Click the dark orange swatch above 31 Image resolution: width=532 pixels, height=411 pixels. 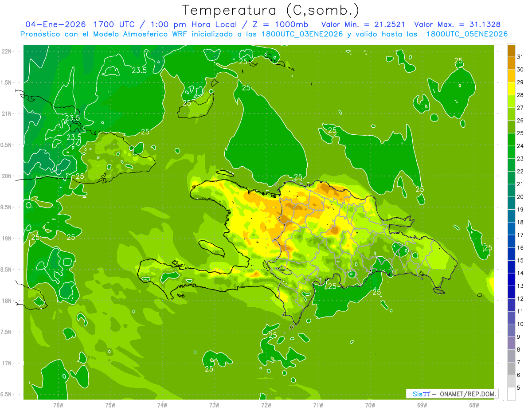[511, 51]
